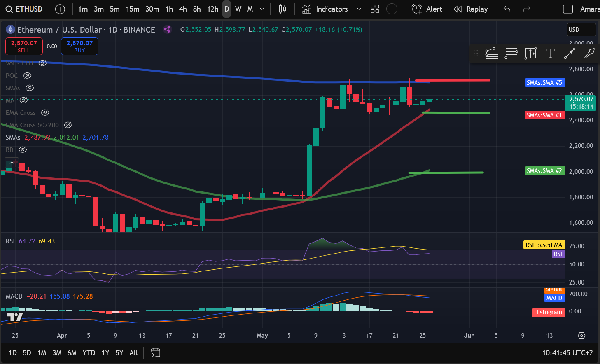The height and width of the screenshot is (364, 600).
Task: Open the indicator templates grid icon
Action: 375,9
